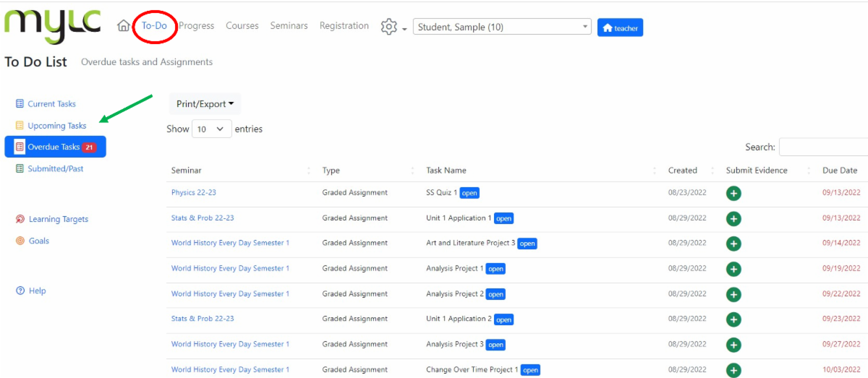Open the Print/Export dropdown
The width and height of the screenshot is (868, 378).
pyautogui.click(x=205, y=104)
